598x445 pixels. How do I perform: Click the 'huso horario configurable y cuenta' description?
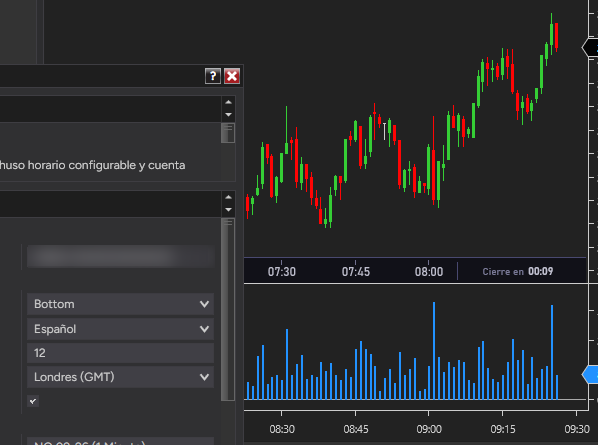click(x=93, y=165)
